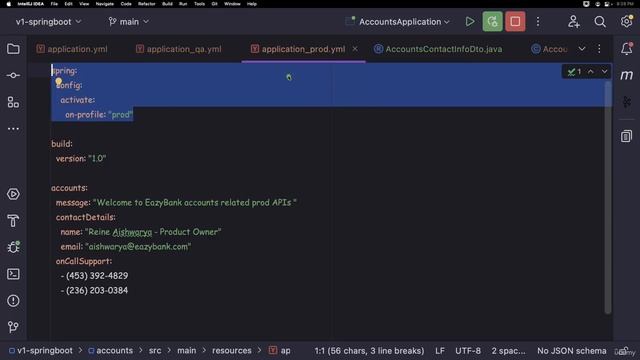The image size is (640, 360).
Task: Open the right sidebar copy-pages tool window
Action: [627, 136]
